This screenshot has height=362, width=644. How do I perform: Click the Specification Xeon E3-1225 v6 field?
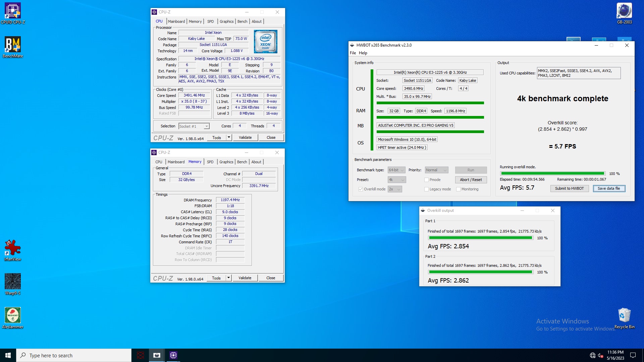coord(229,59)
